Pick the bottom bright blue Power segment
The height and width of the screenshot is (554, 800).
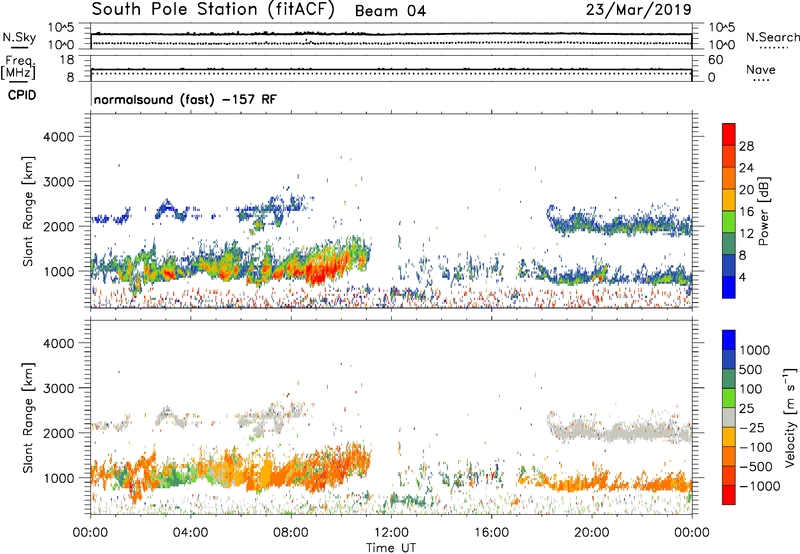point(729,288)
